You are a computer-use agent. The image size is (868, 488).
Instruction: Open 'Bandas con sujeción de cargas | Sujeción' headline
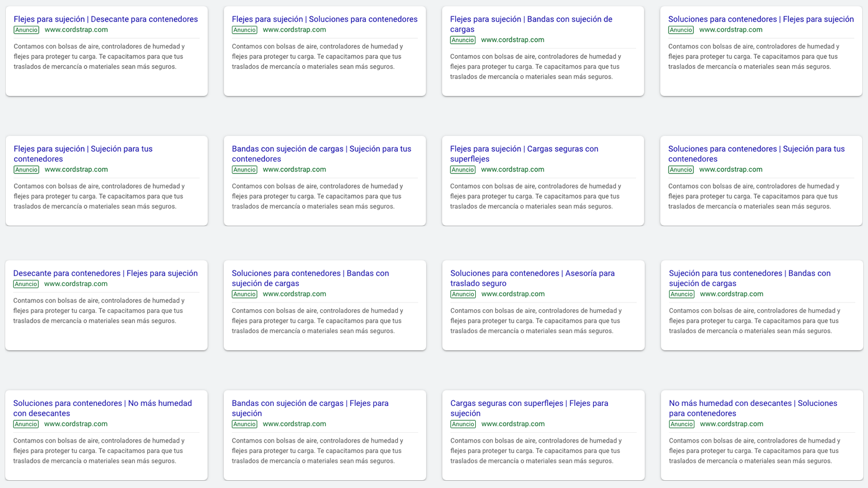(321, 154)
